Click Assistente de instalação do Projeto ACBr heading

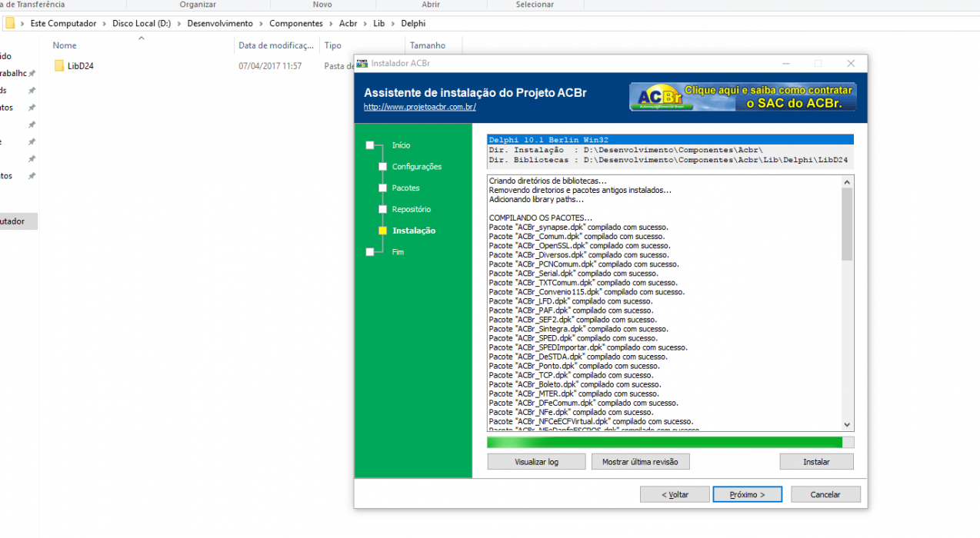click(475, 93)
